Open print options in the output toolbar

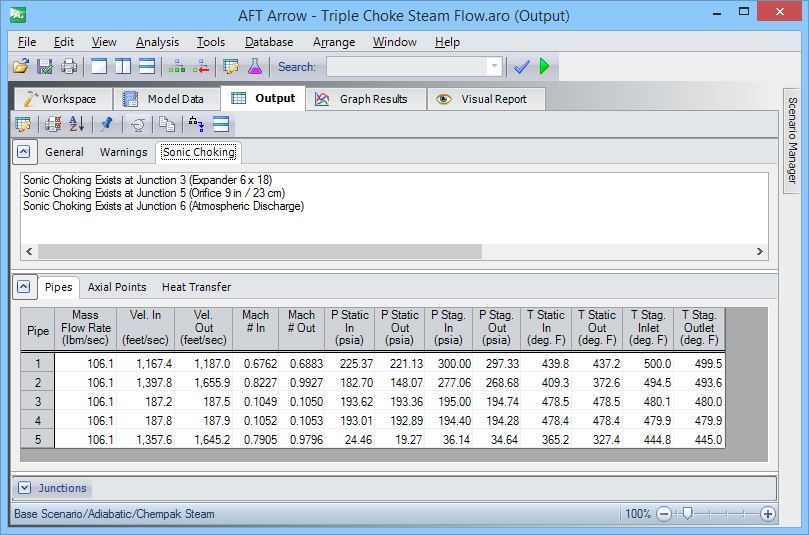tap(53, 124)
